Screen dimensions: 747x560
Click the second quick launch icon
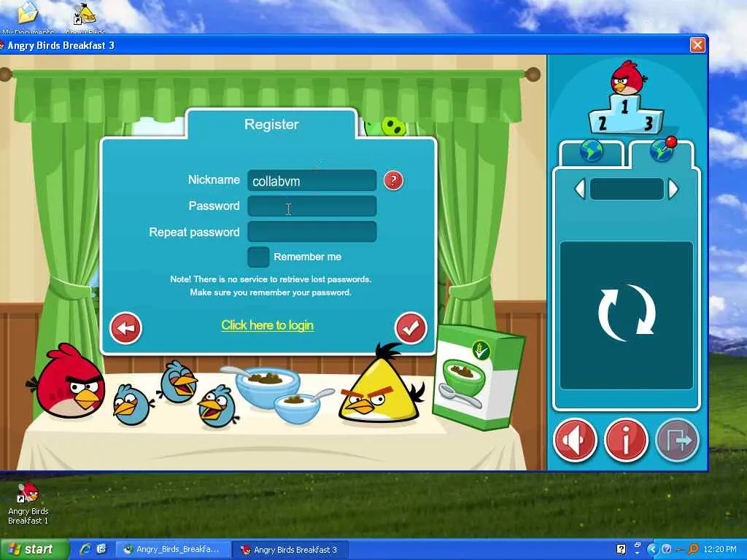pyautogui.click(x=101, y=550)
